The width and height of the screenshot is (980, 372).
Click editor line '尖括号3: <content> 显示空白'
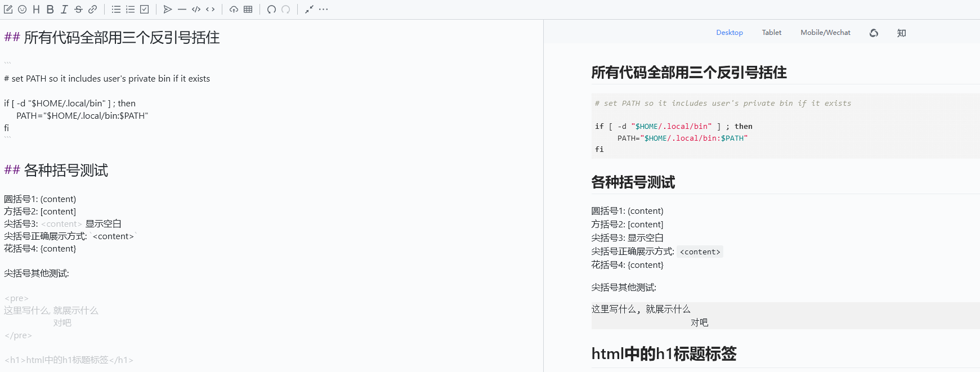tap(62, 224)
